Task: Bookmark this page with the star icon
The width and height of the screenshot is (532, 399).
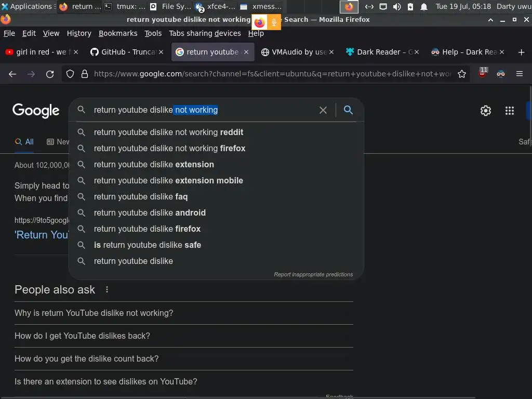Action: tap(462, 74)
